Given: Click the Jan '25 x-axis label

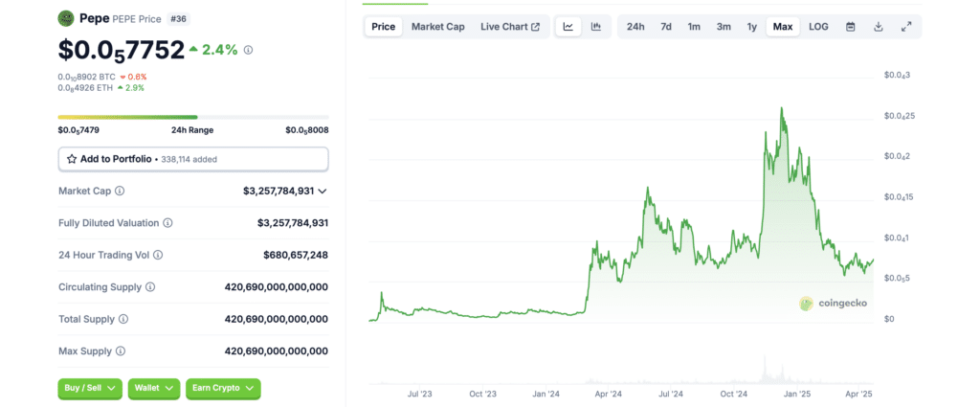Looking at the screenshot, I should [797, 395].
